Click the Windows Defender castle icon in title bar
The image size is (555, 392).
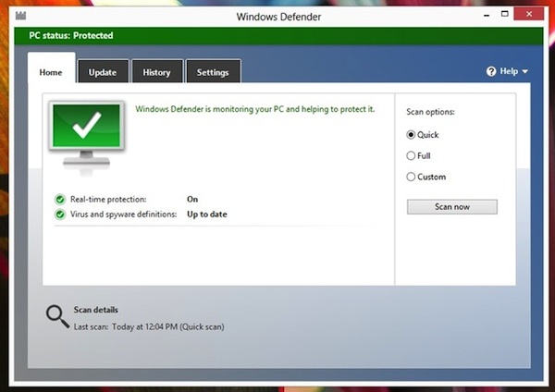point(20,16)
